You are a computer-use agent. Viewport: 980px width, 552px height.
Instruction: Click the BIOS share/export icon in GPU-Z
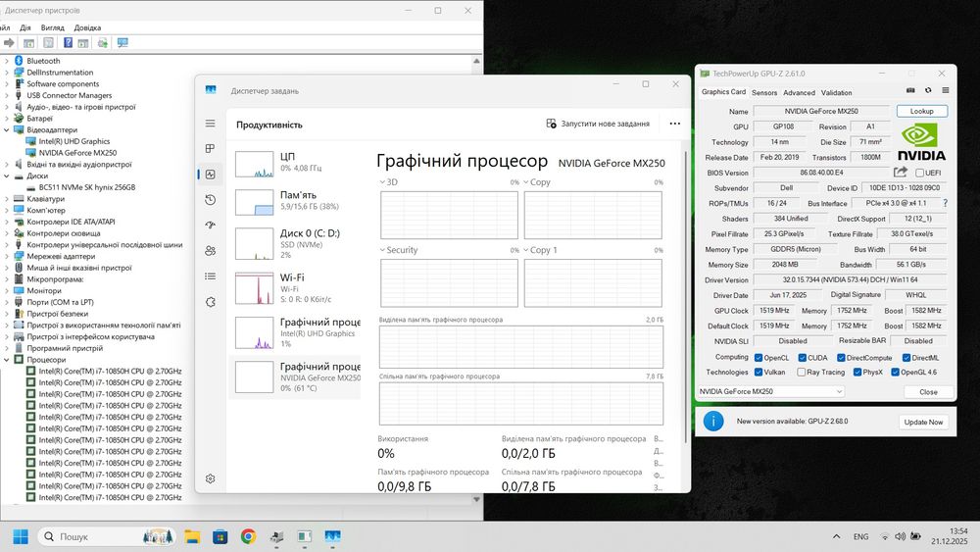tap(900, 172)
